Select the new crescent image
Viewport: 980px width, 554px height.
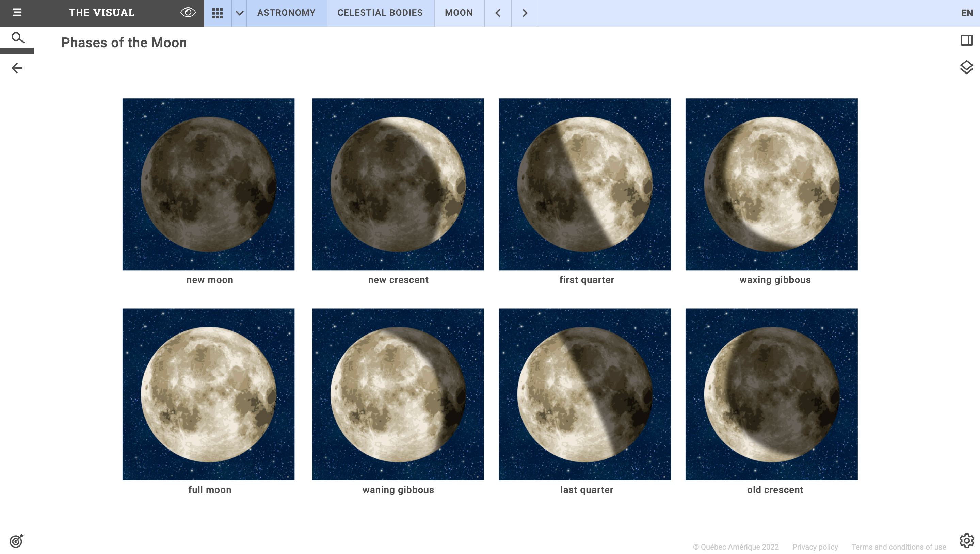(398, 184)
